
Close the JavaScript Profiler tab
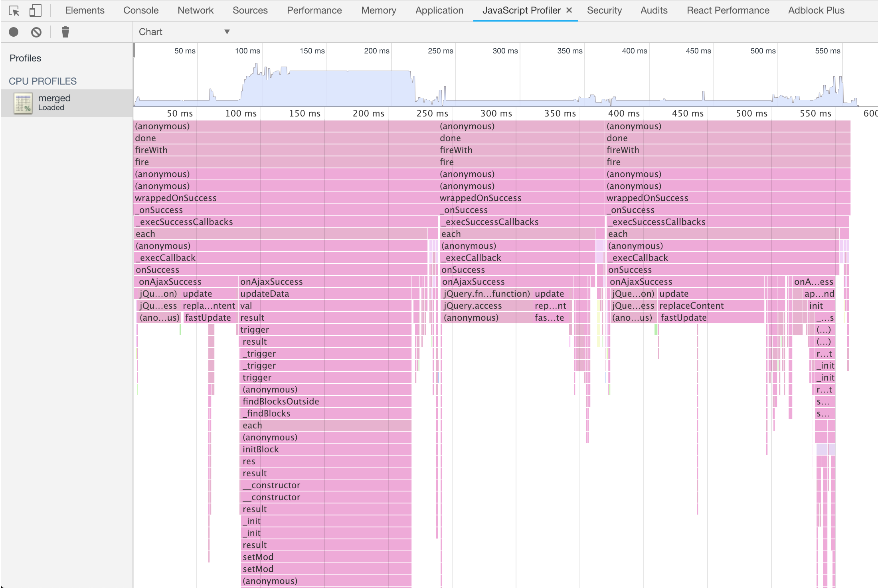coord(569,10)
